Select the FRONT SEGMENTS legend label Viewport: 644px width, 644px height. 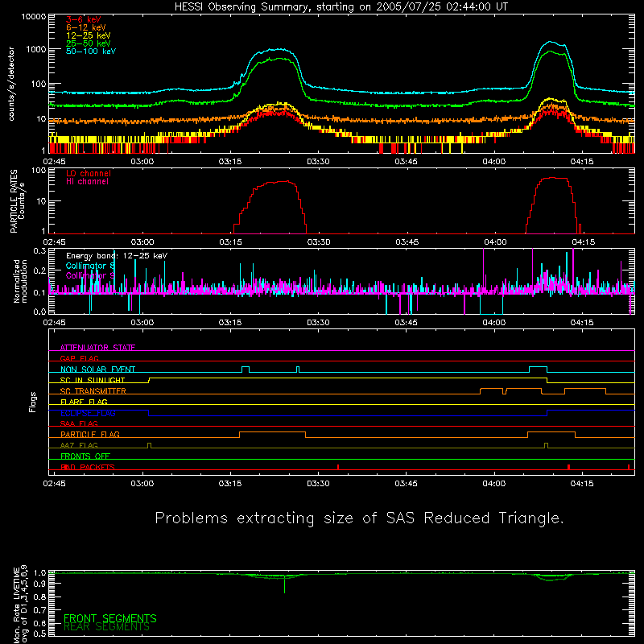pos(110,618)
